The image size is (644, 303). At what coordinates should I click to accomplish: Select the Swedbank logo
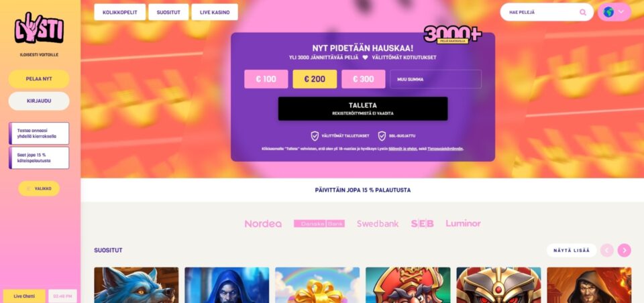(378, 224)
